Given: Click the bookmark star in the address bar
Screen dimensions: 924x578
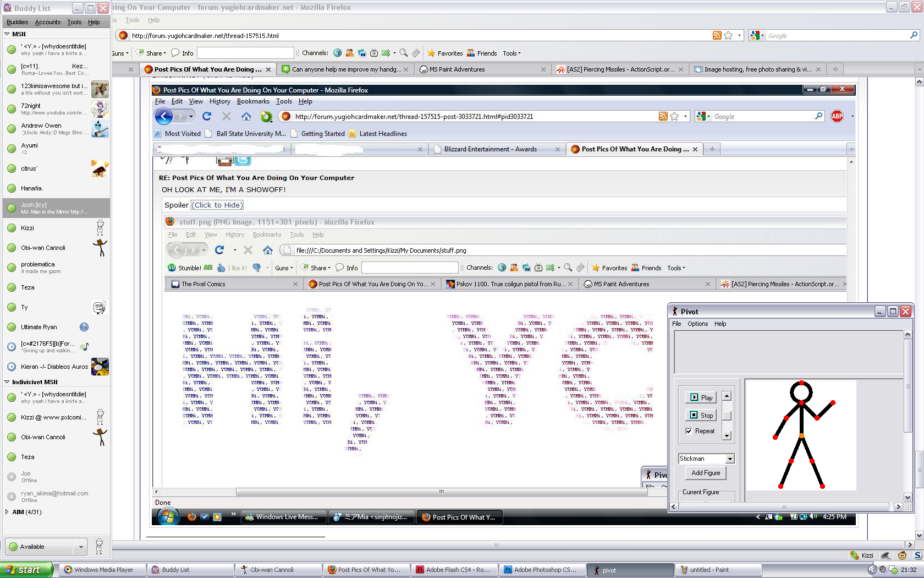Looking at the screenshot, I should [x=728, y=36].
